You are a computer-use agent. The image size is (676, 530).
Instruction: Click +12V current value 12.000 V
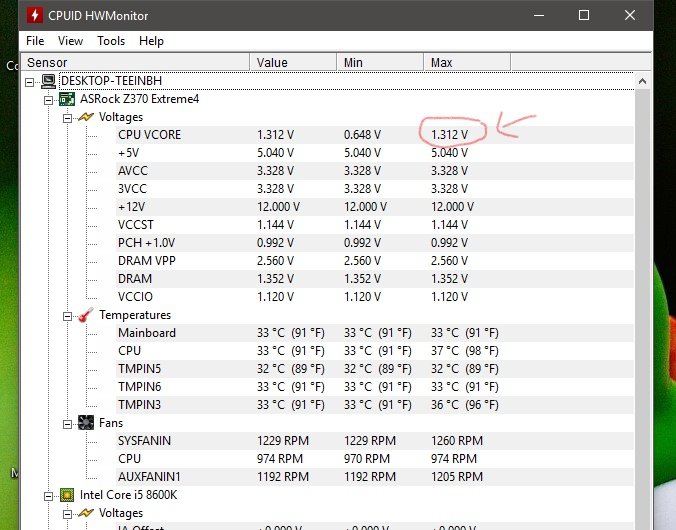[x=279, y=207]
